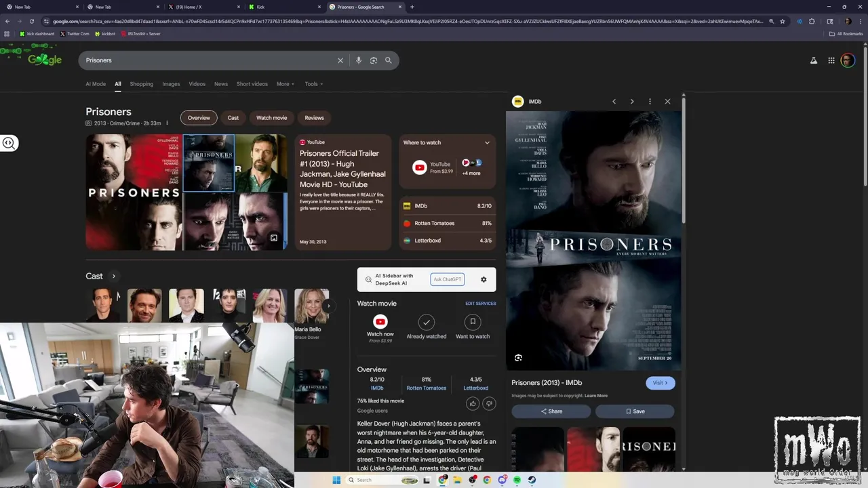Viewport: 868px width, 488px height.
Task: Expand the Where to watch section
Action: pyautogui.click(x=487, y=142)
